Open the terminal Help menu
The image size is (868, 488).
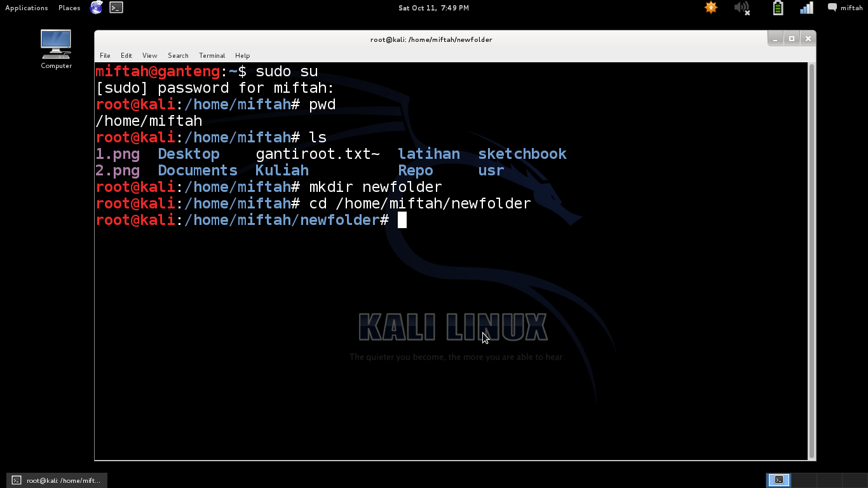242,55
